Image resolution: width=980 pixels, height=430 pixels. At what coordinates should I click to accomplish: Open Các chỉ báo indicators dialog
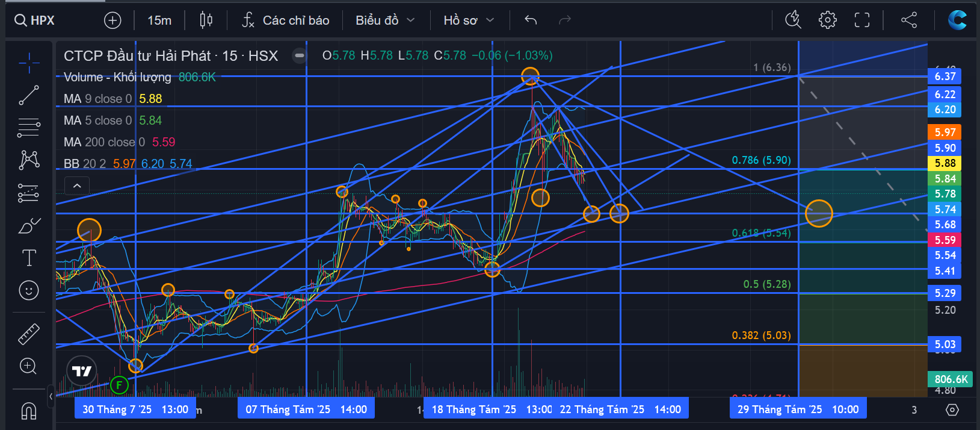tap(286, 20)
